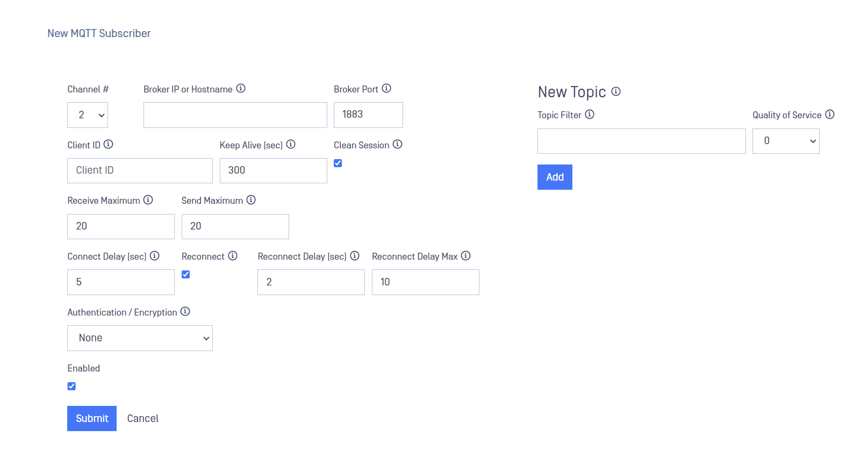868x465 pixels.
Task: Click Connect Delay info icon
Action: pos(155,256)
